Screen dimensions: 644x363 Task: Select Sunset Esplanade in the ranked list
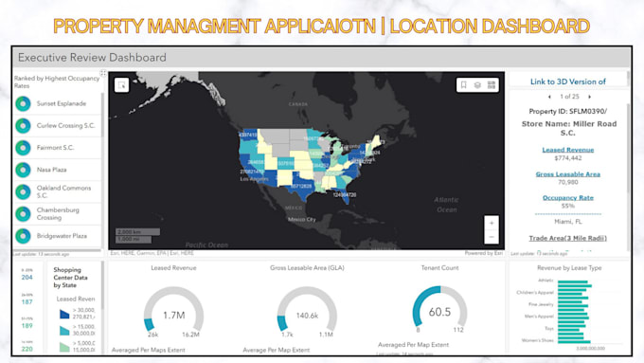[57, 103]
